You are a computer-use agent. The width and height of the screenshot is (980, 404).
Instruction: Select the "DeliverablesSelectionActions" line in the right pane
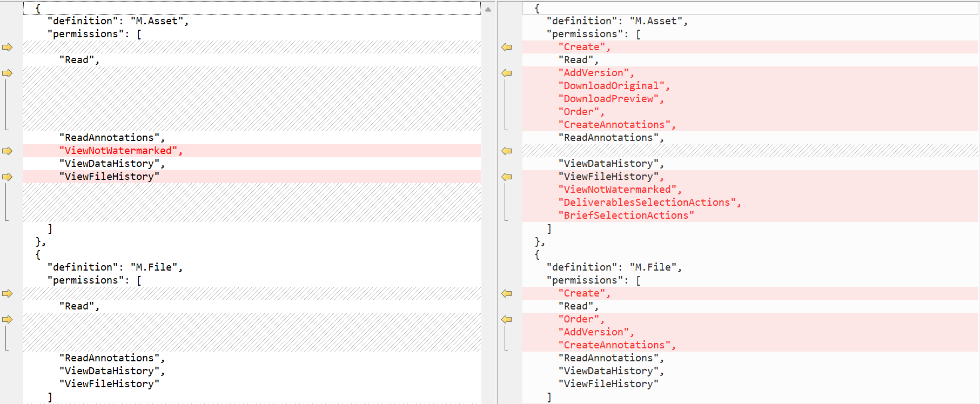pyautogui.click(x=649, y=203)
